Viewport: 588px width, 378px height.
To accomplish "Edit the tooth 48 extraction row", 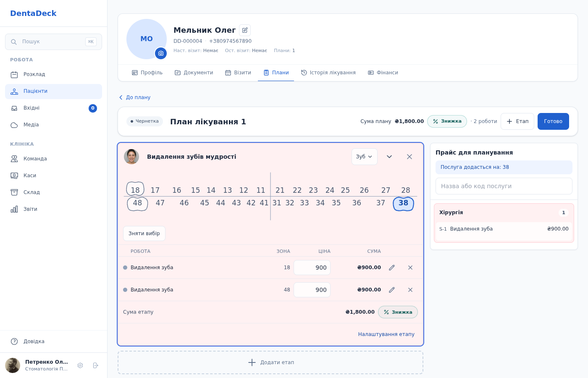I will click(392, 290).
